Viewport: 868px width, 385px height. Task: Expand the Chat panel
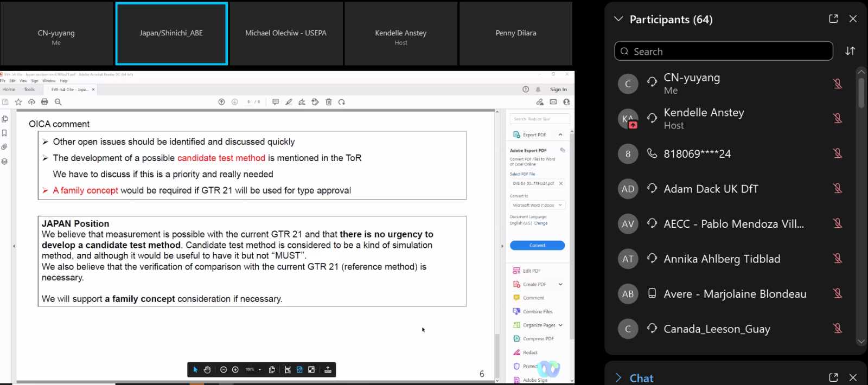tap(618, 378)
